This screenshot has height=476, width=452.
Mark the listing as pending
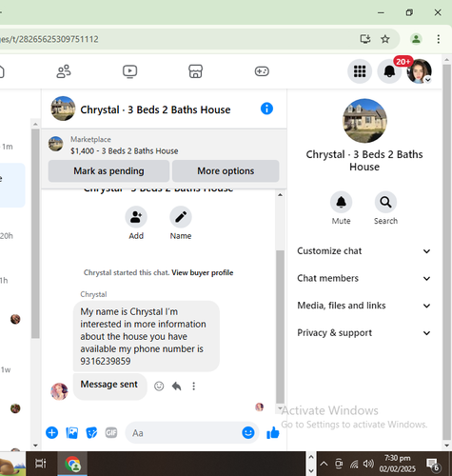tap(108, 171)
